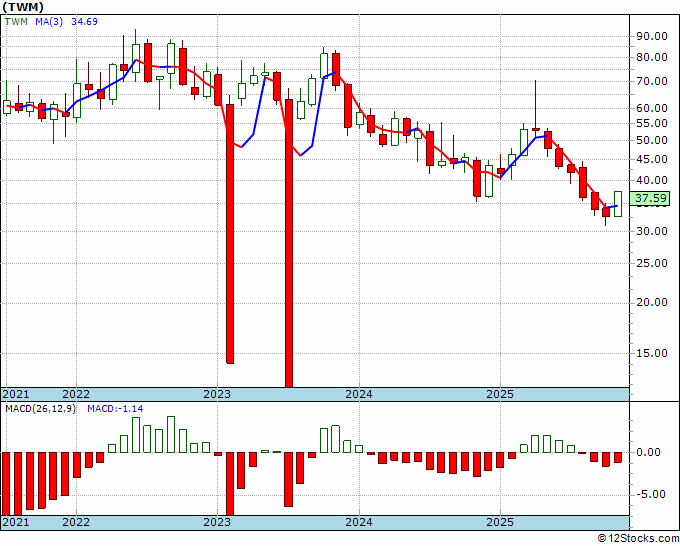Click the 55.00 price axis label

(652, 123)
